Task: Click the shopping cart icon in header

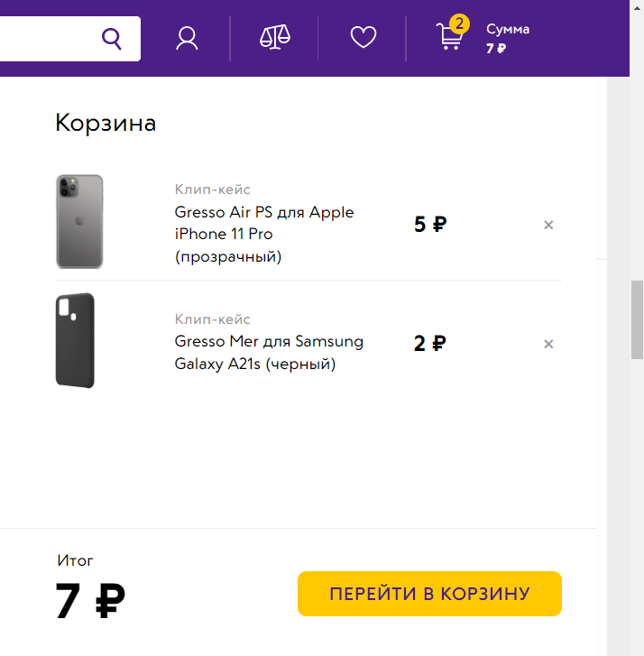Action: tap(448, 38)
